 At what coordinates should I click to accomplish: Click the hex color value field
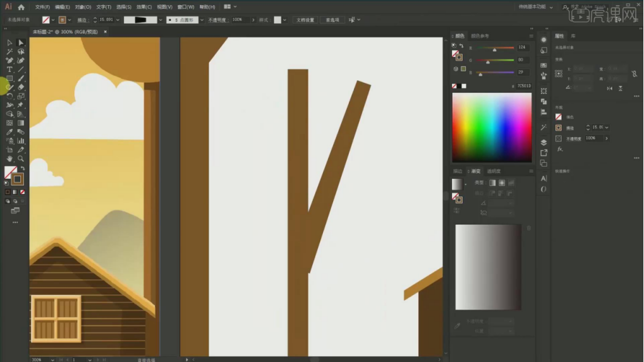524,86
